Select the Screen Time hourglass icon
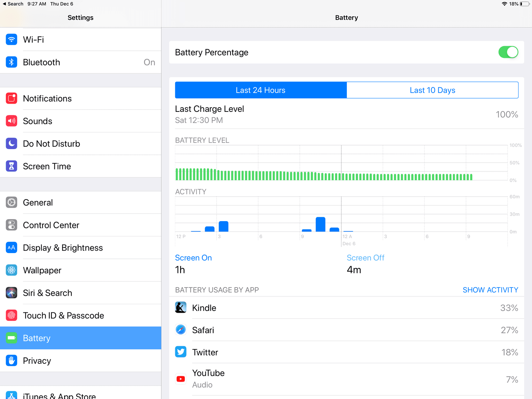This screenshot has height=399, width=532. 11,166
